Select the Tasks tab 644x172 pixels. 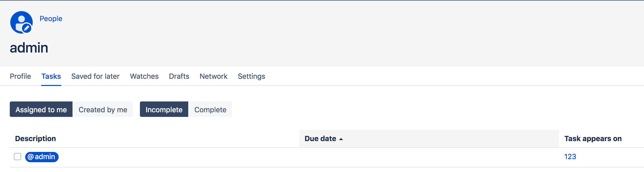pyautogui.click(x=51, y=76)
